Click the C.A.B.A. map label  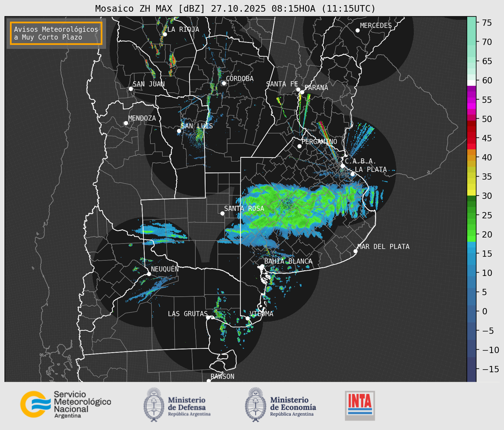361,161
